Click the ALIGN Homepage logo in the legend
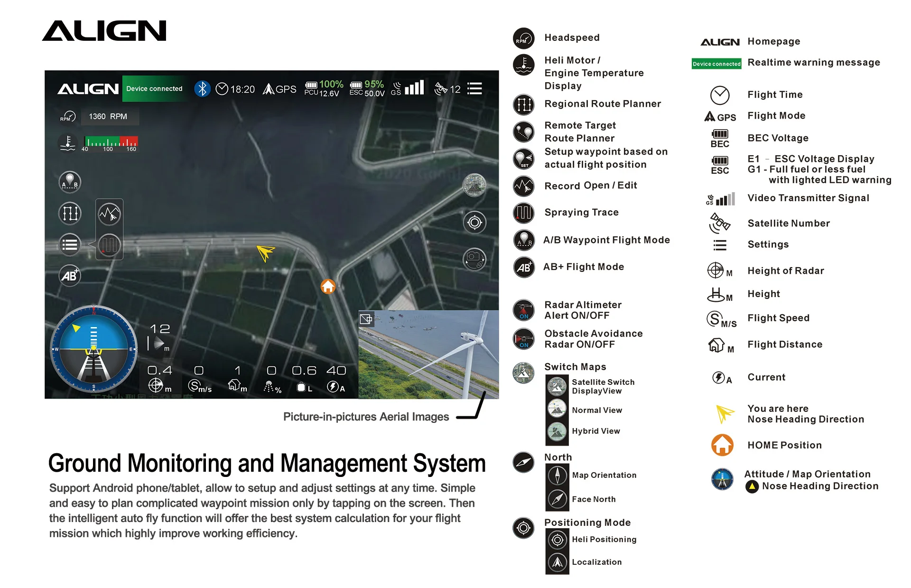 pyautogui.click(x=720, y=42)
